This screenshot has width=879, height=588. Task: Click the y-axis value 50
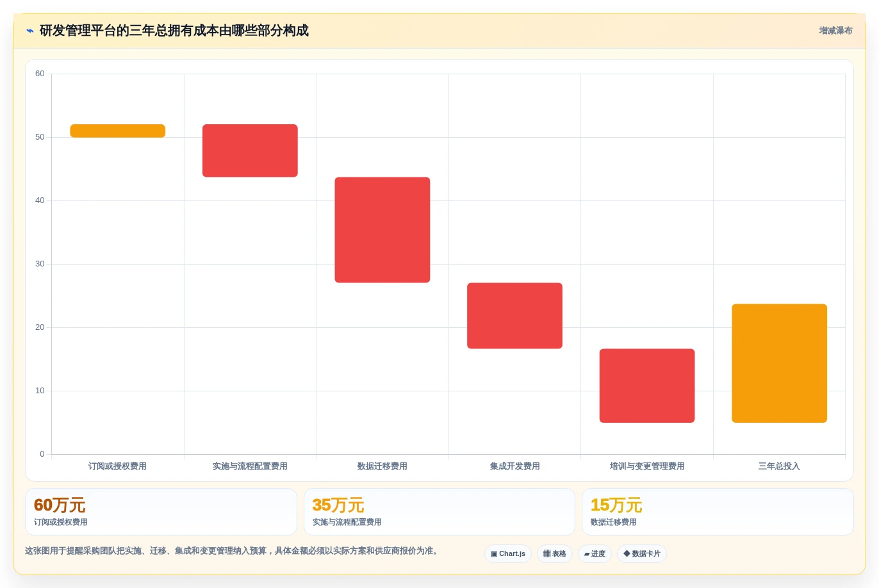tap(40, 137)
